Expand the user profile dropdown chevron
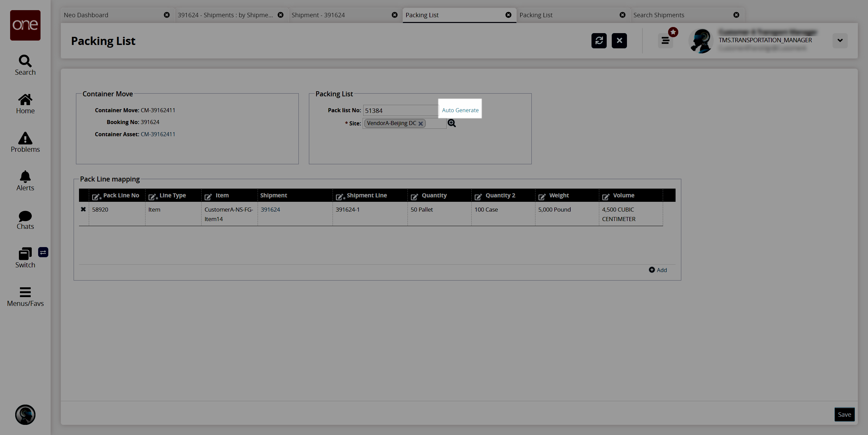 840,41
